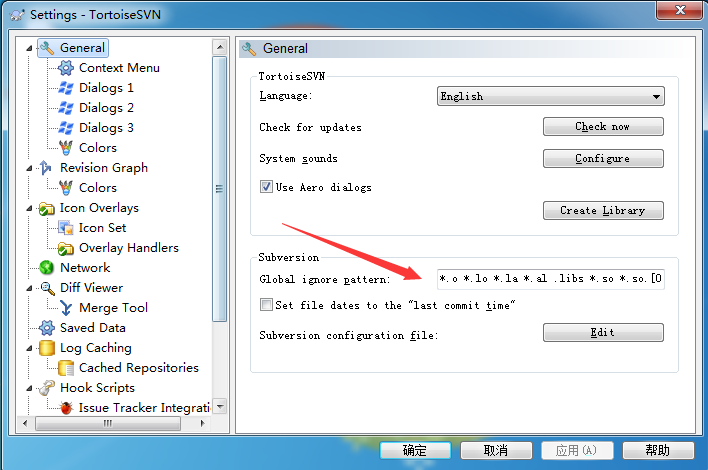The height and width of the screenshot is (470, 708).
Task: Select Saved Data settings page
Action: (x=93, y=328)
